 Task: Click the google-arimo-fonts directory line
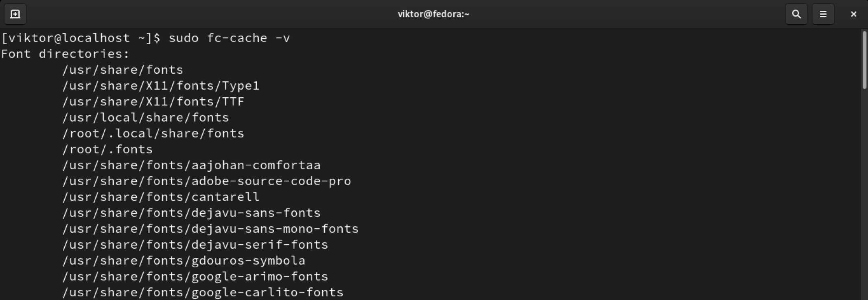pyautogui.click(x=195, y=276)
